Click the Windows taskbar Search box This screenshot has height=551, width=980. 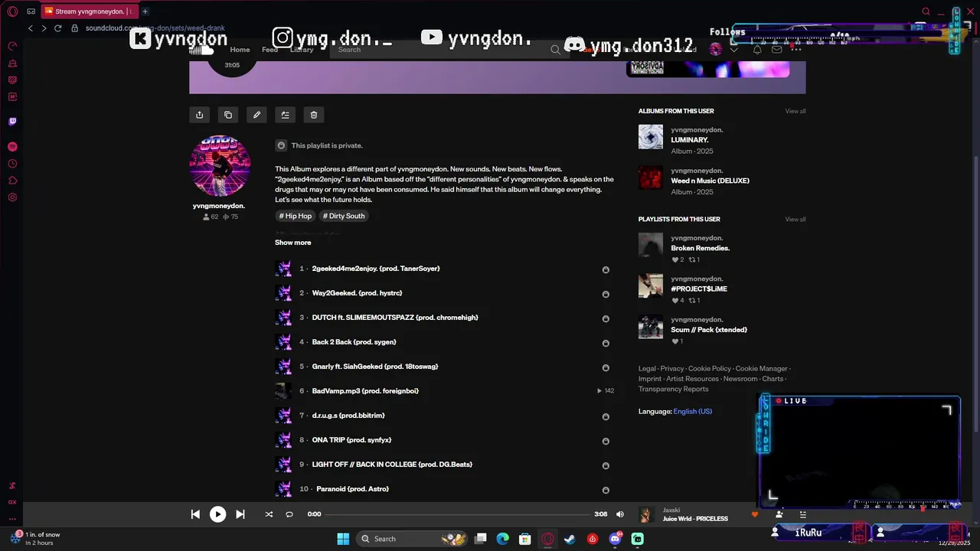coord(412,539)
